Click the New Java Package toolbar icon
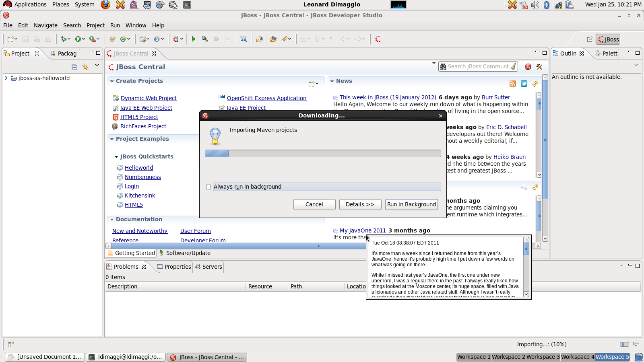 coord(112,39)
